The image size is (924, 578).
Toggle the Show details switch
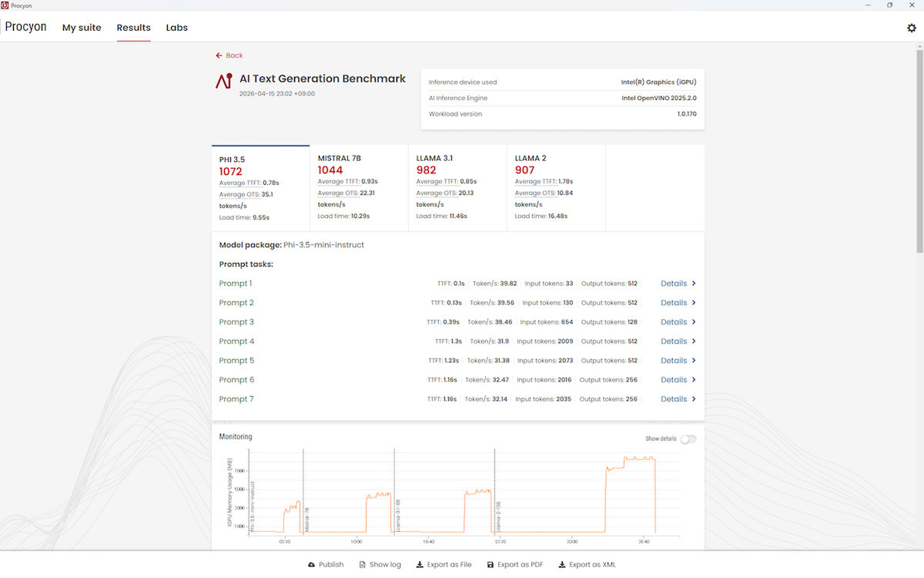[688, 439]
